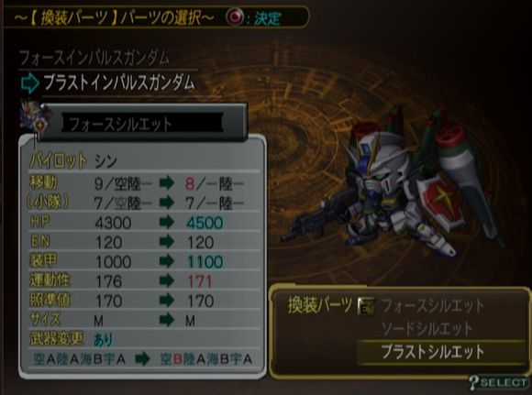Click the 換装パーツ panel label

(x=320, y=305)
